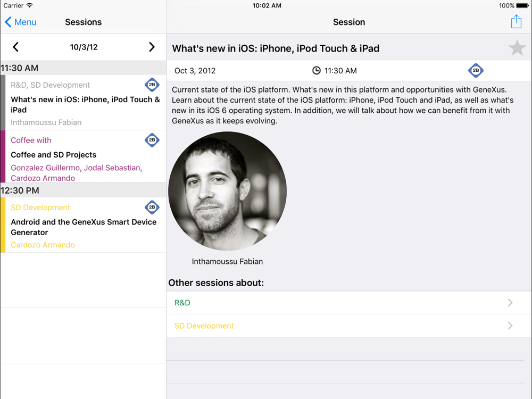Screen dimensions: 532x399
Task: Select What's new in iOS session in list
Action: pos(83,103)
